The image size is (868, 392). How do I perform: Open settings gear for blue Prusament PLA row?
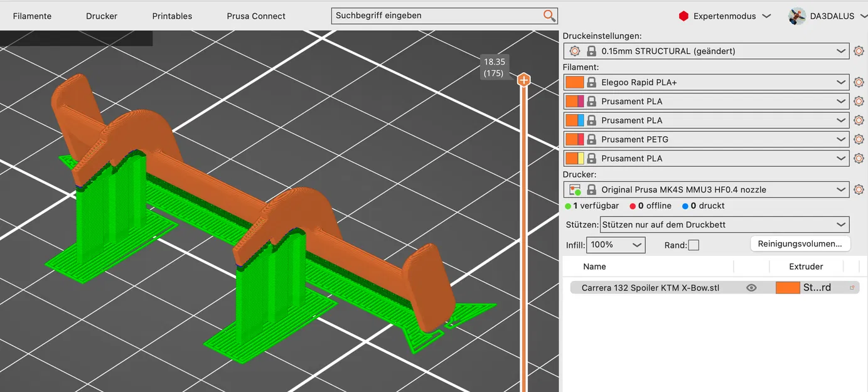[x=859, y=120]
